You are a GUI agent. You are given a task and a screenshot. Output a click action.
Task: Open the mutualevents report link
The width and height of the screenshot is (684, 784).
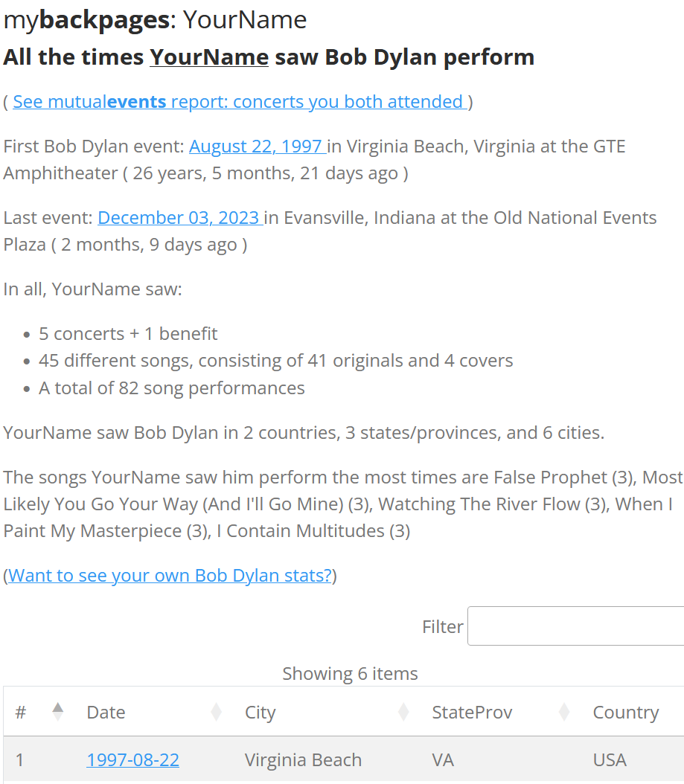240,101
